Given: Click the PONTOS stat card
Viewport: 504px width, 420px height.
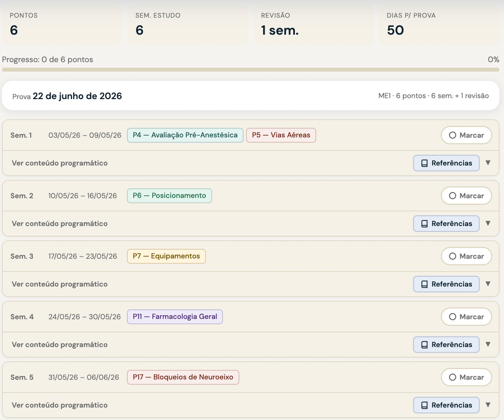Looking at the screenshot, I should (x=62, y=25).
